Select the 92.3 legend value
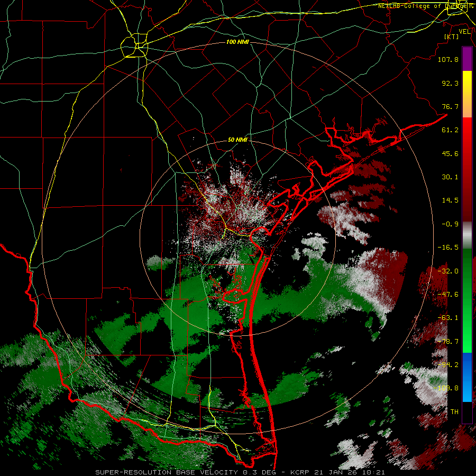This screenshot has height=476, width=476. [450, 83]
